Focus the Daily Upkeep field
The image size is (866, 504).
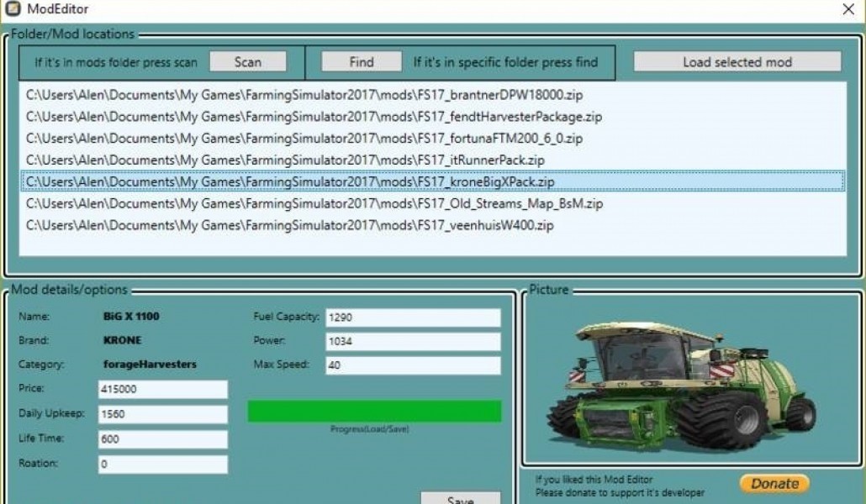162,414
